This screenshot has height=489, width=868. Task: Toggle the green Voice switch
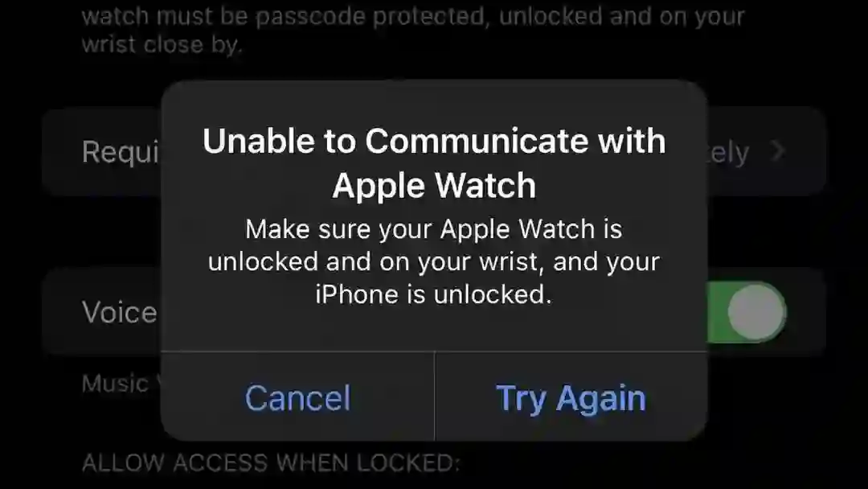747,312
